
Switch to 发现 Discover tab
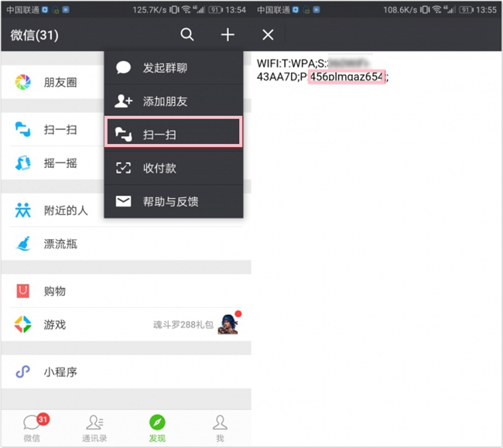157,428
